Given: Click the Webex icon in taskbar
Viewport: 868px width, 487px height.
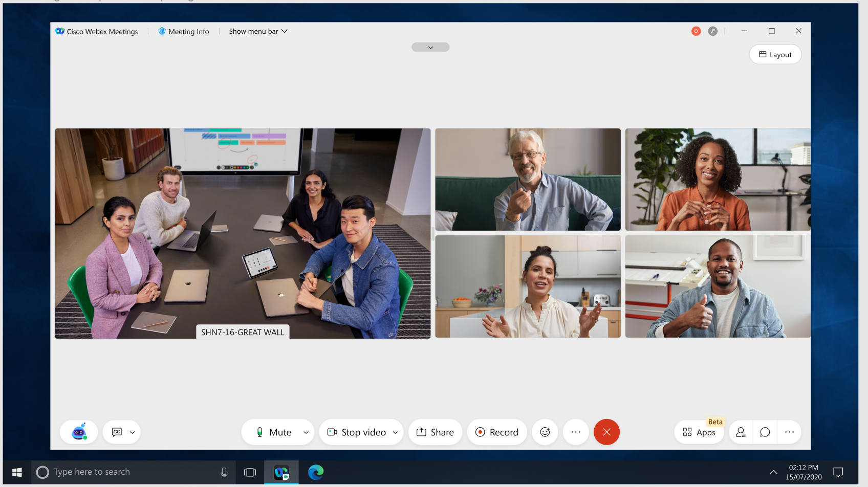Looking at the screenshot, I should (281, 472).
